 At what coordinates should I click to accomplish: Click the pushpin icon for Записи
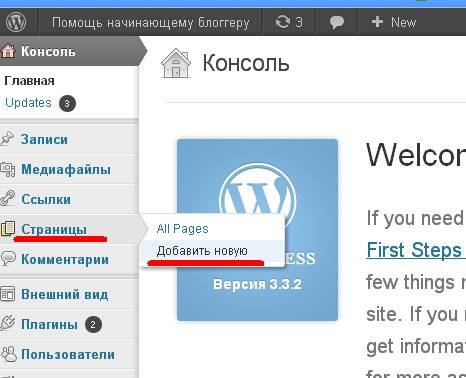coord(7,139)
